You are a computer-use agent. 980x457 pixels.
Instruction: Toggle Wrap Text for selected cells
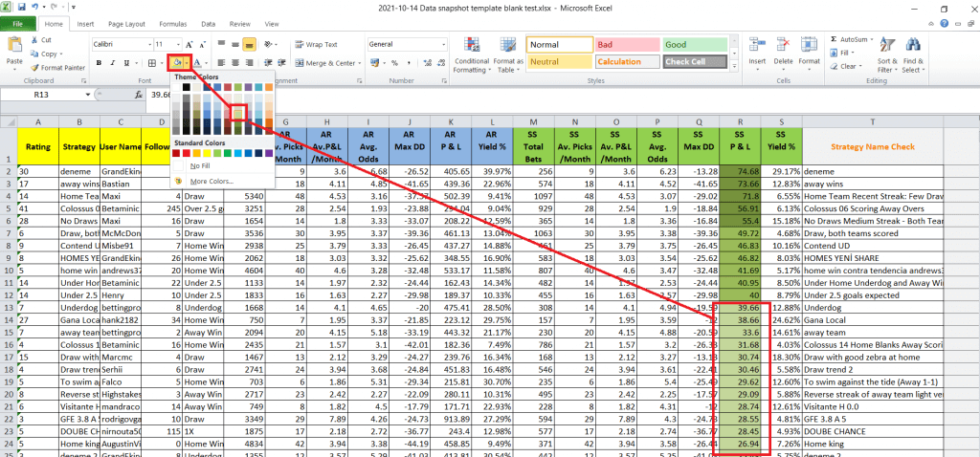[315, 44]
